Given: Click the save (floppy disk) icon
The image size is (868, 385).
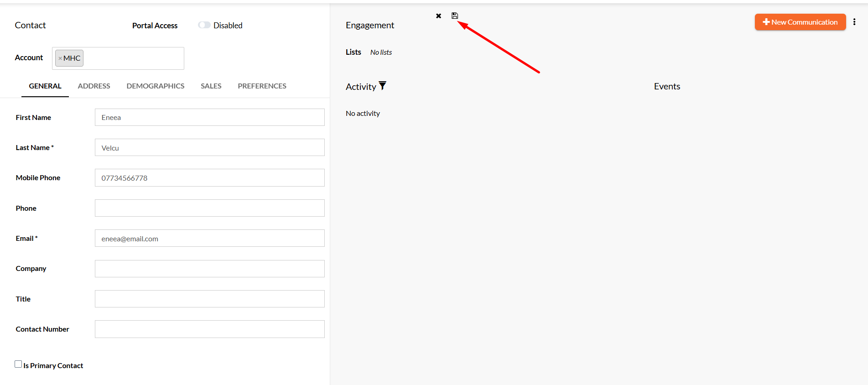Looking at the screenshot, I should click(x=455, y=16).
